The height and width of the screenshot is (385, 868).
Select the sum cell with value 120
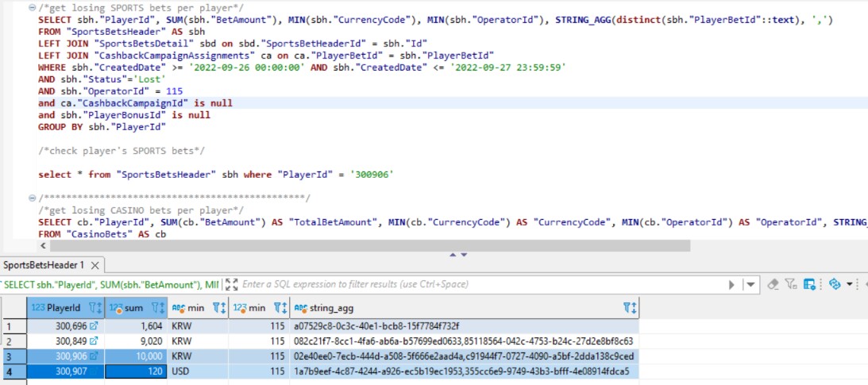(136, 371)
